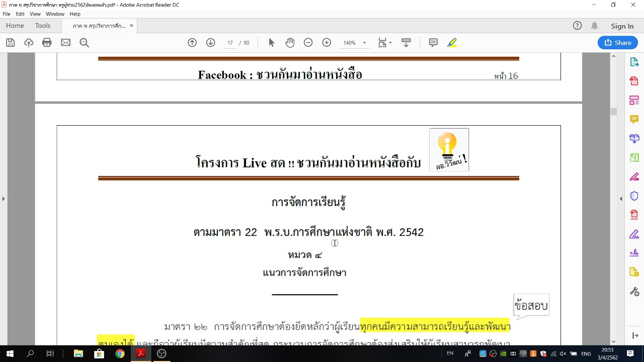The height and width of the screenshot is (362, 644).
Task: Click the vertical scrollbar thumb
Action: point(613,112)
